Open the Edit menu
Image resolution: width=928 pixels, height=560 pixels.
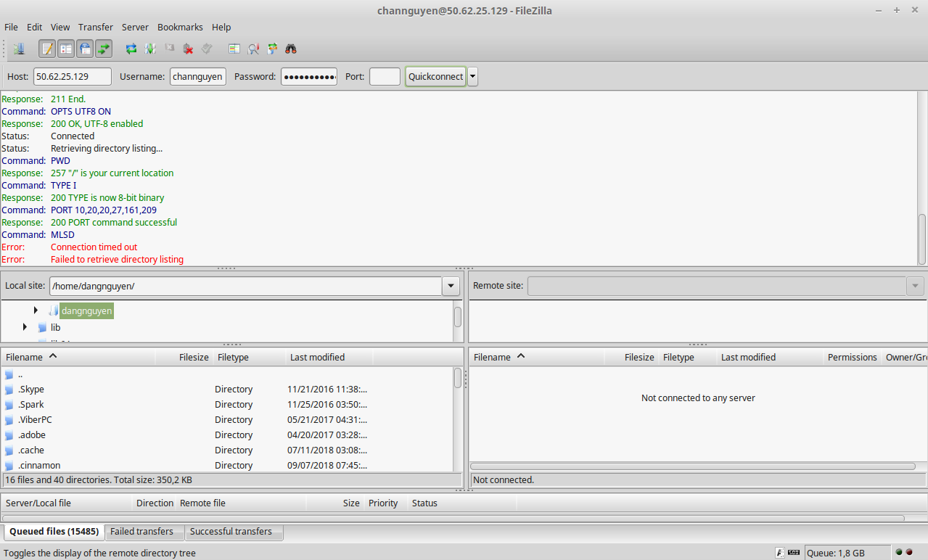coord(34,27)
